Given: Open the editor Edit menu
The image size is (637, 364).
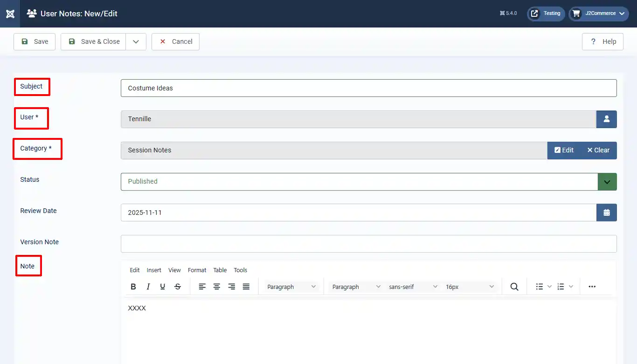Looking at the screenshot, I should [x=135, y=270].
